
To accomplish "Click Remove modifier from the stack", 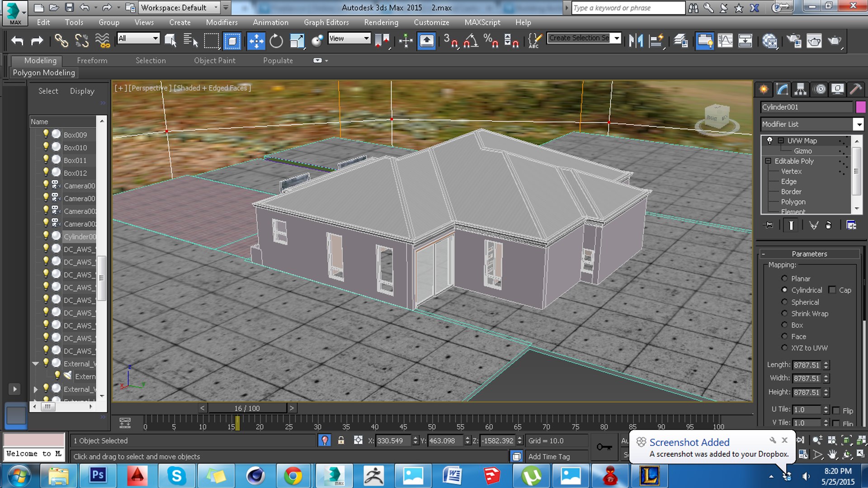I will [x=829, y=225].
